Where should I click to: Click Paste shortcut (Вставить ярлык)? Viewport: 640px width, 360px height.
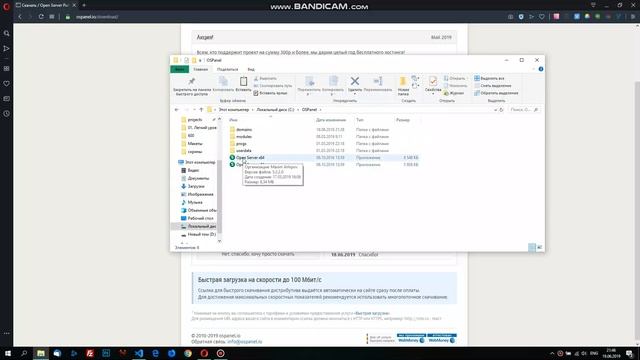click(x=270, y=93)
